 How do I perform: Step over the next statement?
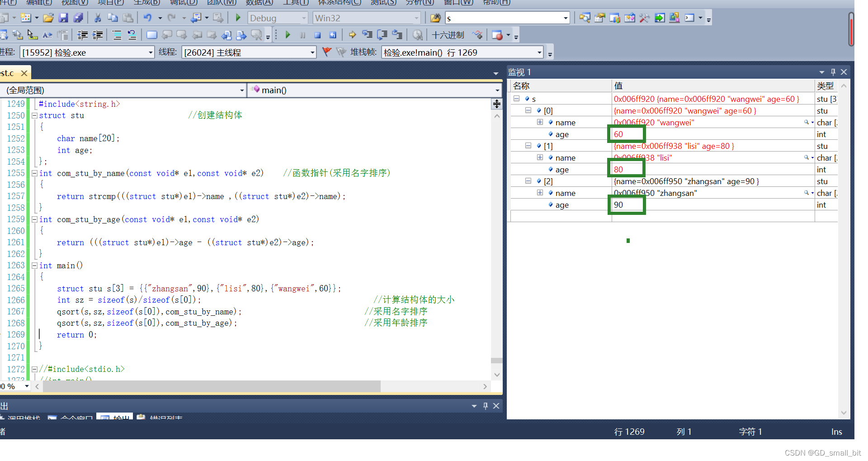tap(382, 35)
